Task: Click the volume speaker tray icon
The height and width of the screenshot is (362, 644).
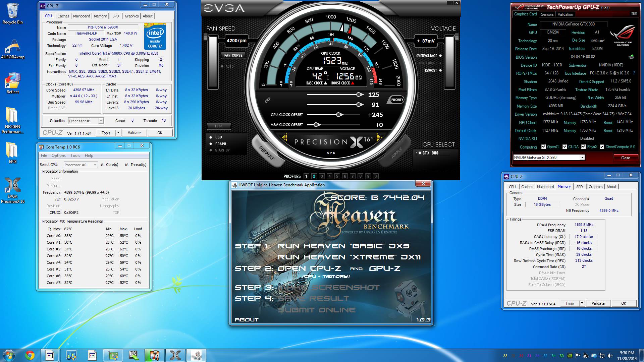Action: [x=610, y=356]
